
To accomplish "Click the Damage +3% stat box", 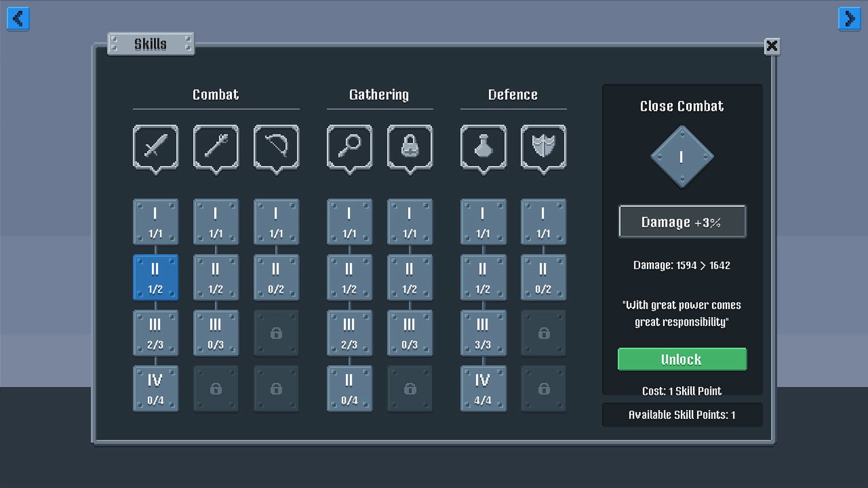I will 682,221.
